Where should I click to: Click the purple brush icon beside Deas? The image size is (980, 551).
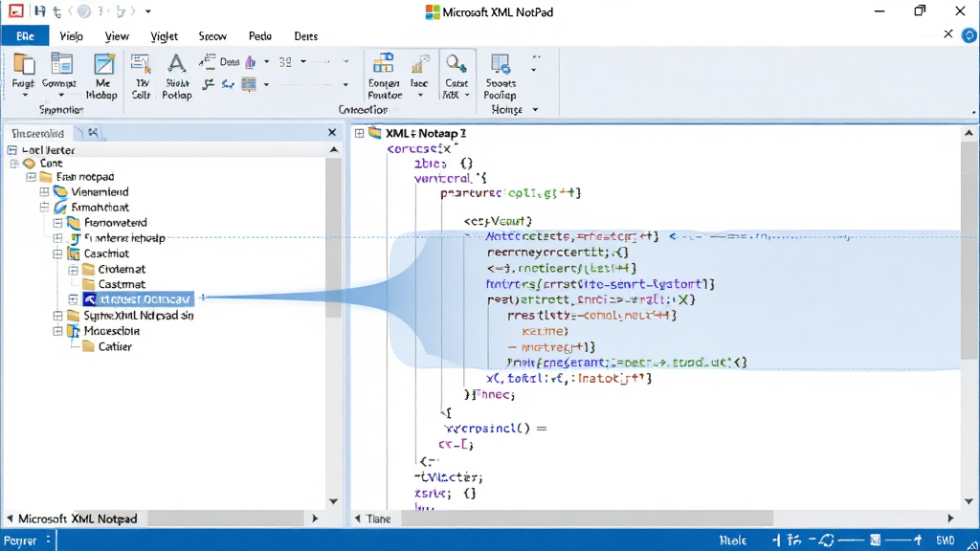(251, 62)
